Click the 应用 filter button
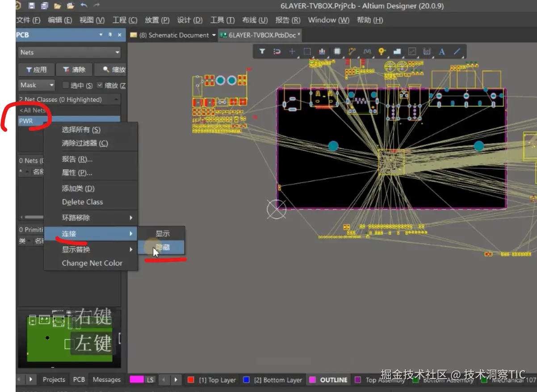Viewport: 537px width, 392px height. [36, 70]
